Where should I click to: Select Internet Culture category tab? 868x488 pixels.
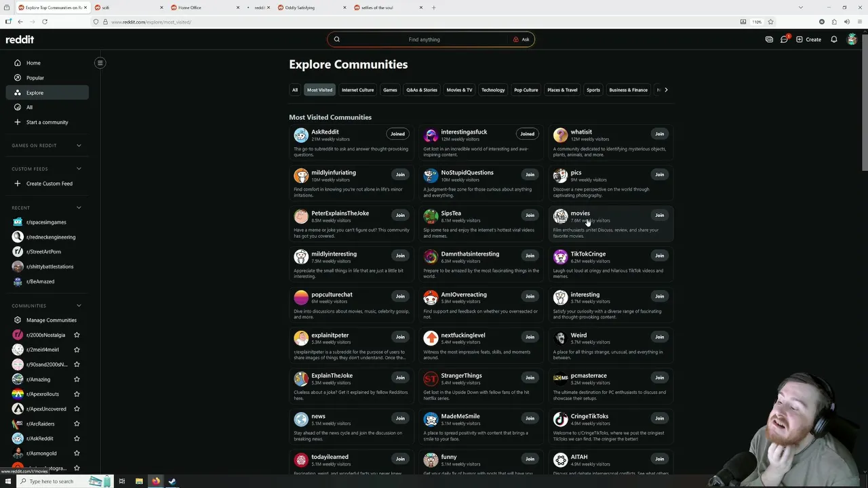tap(357, 89)
